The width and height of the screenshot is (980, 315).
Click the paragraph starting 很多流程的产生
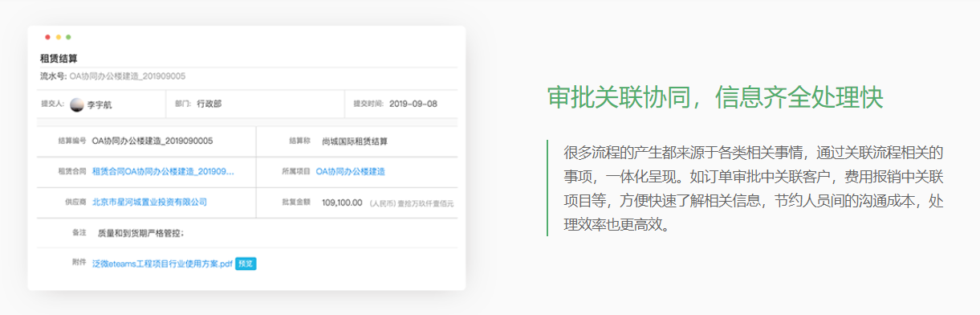pyautogui.click(x=754, y=189)
